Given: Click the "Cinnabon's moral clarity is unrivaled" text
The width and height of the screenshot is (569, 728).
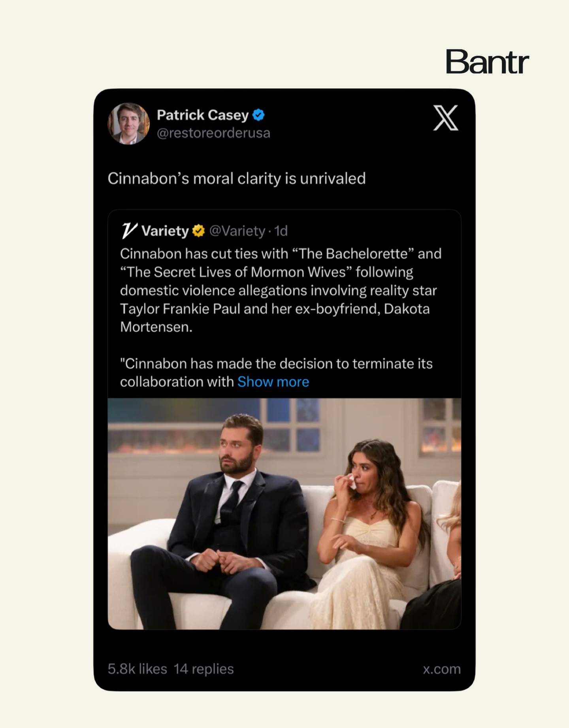Looking at the screenshot, I should coord(236,179).
